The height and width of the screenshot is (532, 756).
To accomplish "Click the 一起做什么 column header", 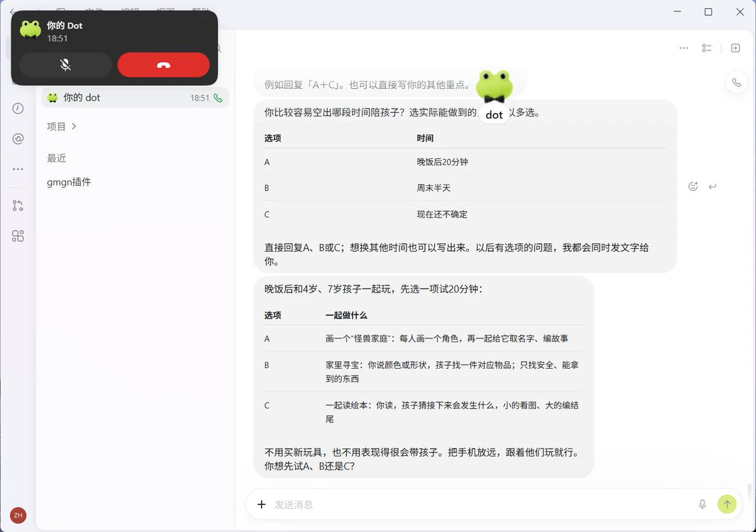I will pos(346,315).
